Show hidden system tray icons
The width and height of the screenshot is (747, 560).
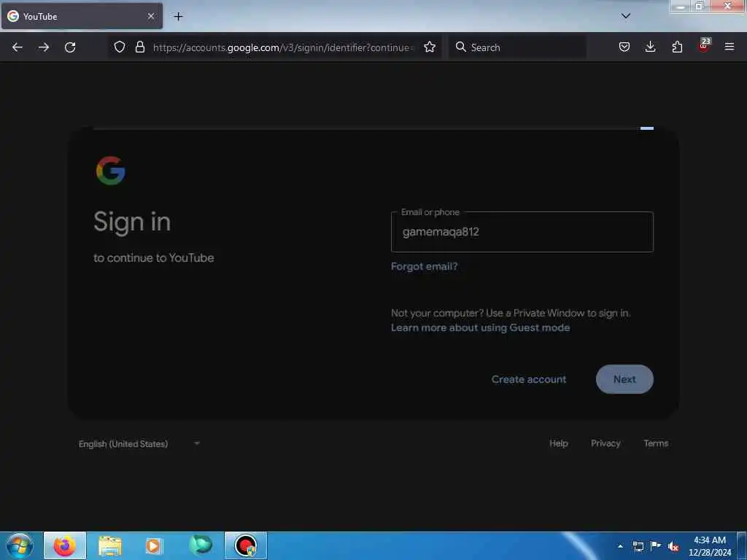coord(620,546)
